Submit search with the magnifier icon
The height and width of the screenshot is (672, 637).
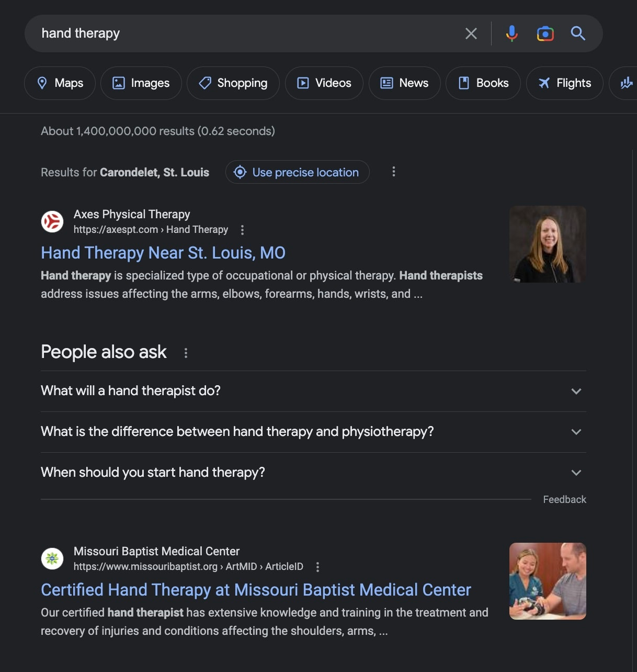578,33
